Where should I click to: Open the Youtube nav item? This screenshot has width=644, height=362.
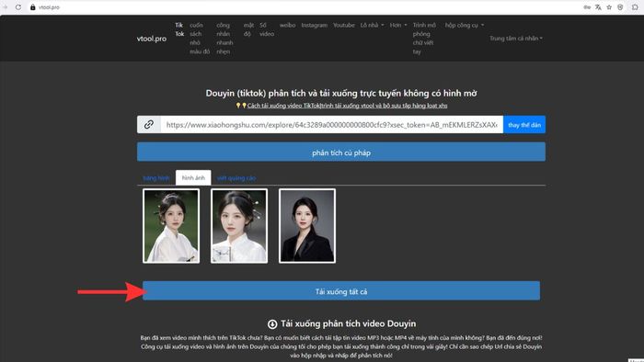point(344,25)
